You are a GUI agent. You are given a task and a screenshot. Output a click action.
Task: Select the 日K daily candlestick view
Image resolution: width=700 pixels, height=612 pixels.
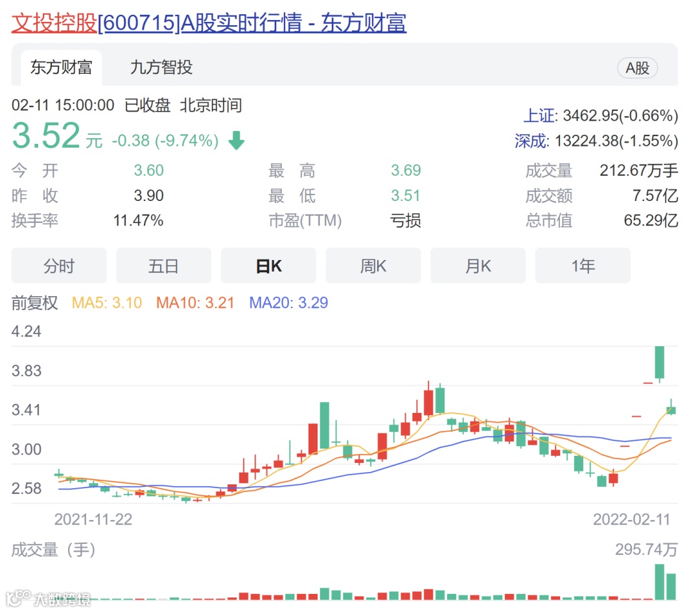pos(268,266)
